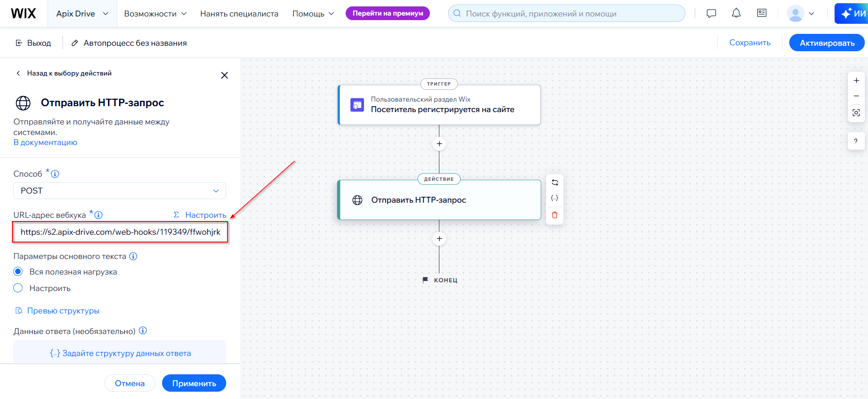Click the Активировать button
The image size is (868, 399).
(827, 43)
